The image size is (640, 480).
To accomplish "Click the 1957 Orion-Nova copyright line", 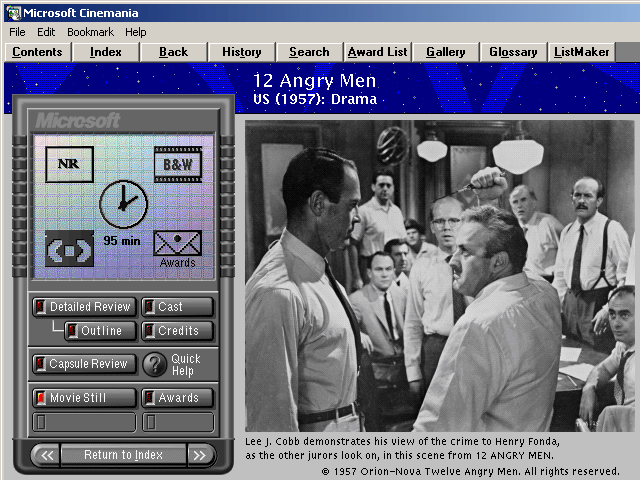I will pos(471,471).
